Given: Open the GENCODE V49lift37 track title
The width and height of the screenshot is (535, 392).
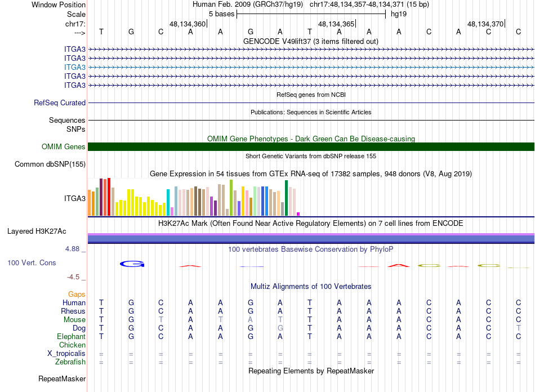Looking at the screenshot, I should pos(310,41).
